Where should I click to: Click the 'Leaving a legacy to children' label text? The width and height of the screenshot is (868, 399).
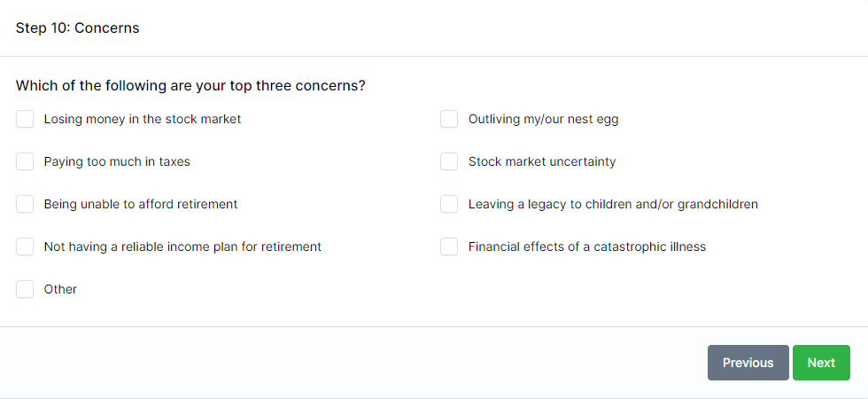point(613,204)
